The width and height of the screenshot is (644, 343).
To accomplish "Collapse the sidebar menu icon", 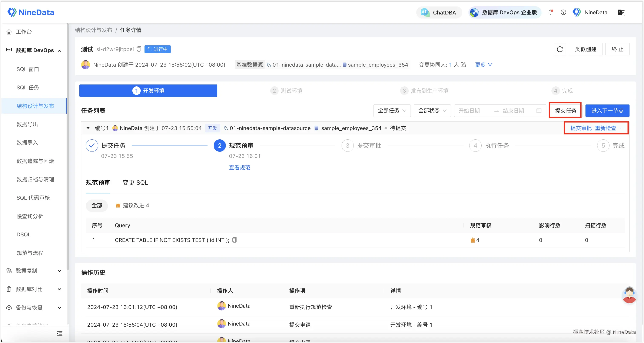I will [x=60, y=333].
